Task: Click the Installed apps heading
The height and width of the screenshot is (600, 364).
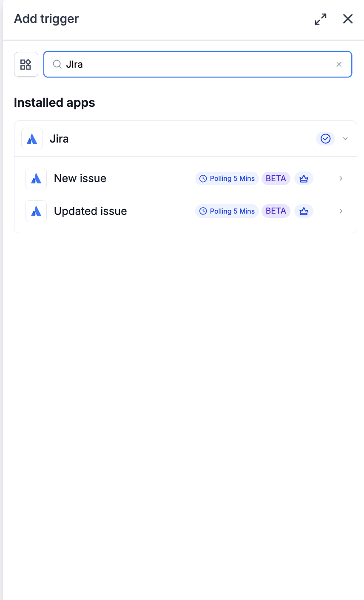Action: [x=54, y=103]
